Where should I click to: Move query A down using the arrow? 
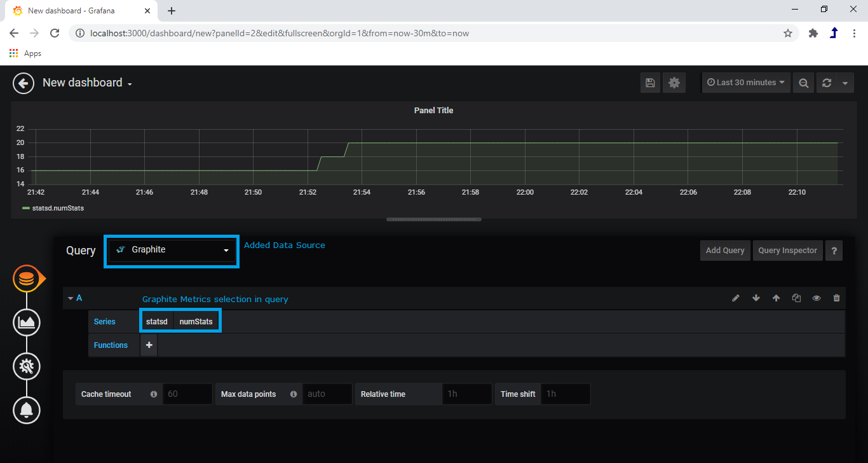(x=756, y=298)
